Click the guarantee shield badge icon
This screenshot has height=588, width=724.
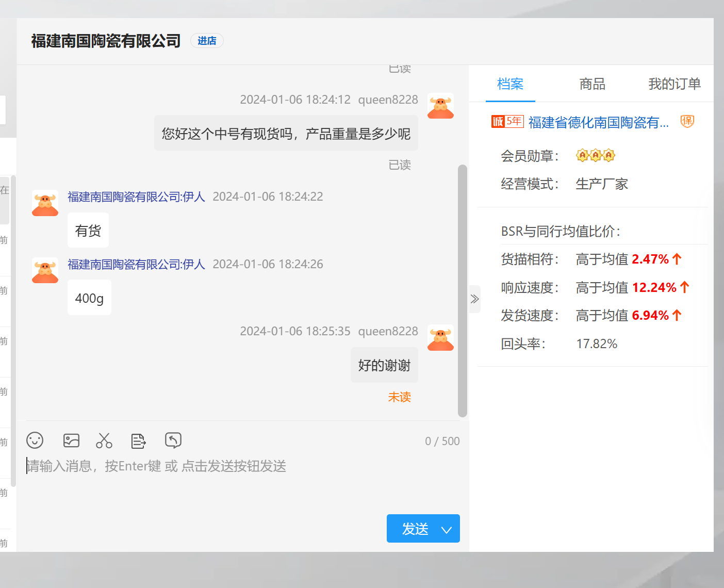(x=687, y=122)
